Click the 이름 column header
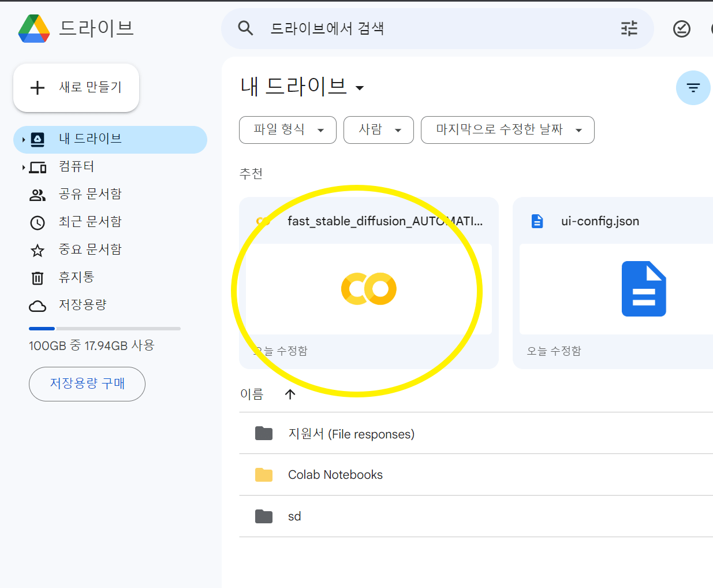 pyautogui.click(x=252, y=394)
